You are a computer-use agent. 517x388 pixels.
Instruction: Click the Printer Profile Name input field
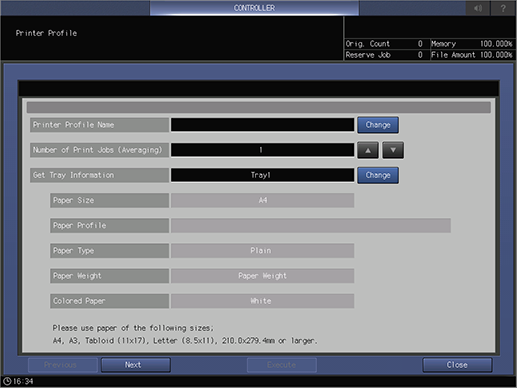[x=262, y=125]
